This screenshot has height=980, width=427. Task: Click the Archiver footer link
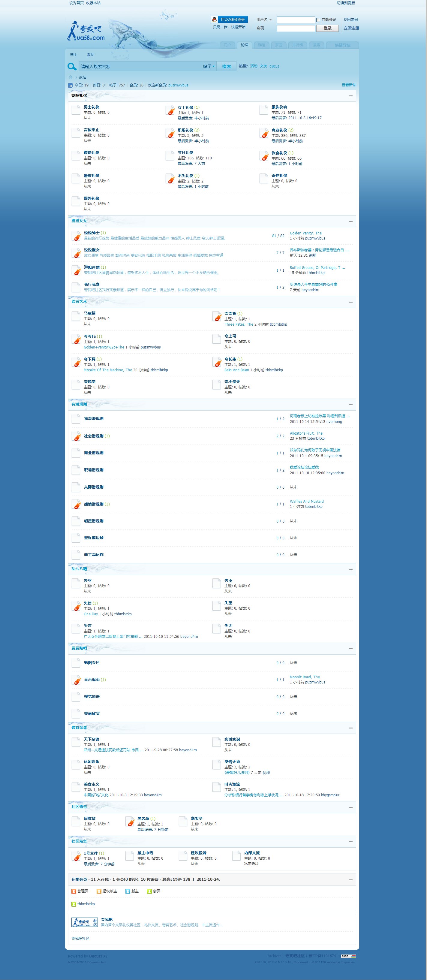pos(274,956)
